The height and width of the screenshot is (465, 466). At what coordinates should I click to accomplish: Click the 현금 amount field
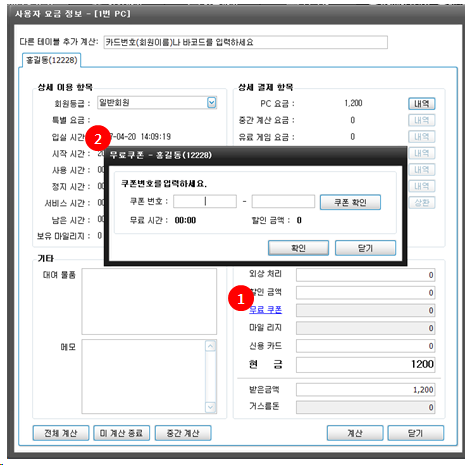[366, 364]
